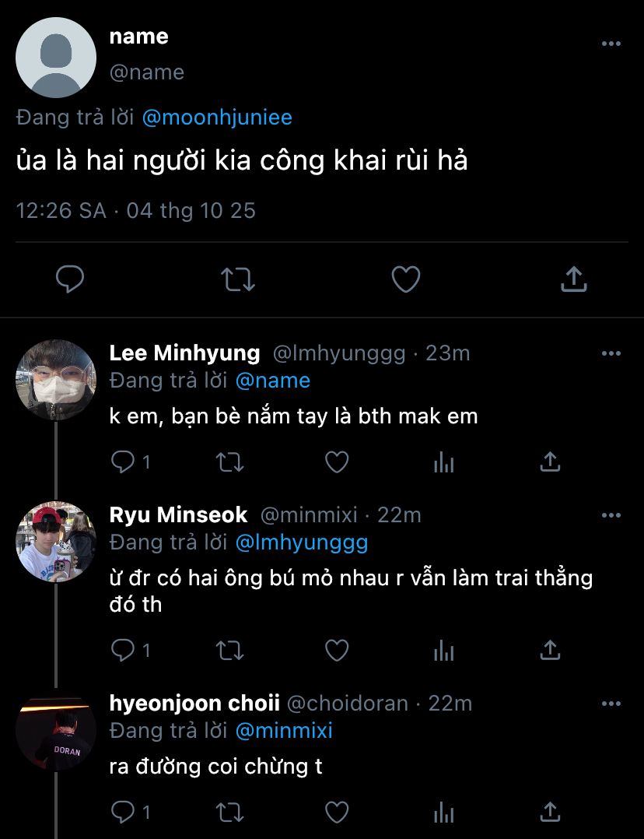Open the @lmhyunggg mention link
Viewport: 644px width, 839px height.
click(301, 542)
